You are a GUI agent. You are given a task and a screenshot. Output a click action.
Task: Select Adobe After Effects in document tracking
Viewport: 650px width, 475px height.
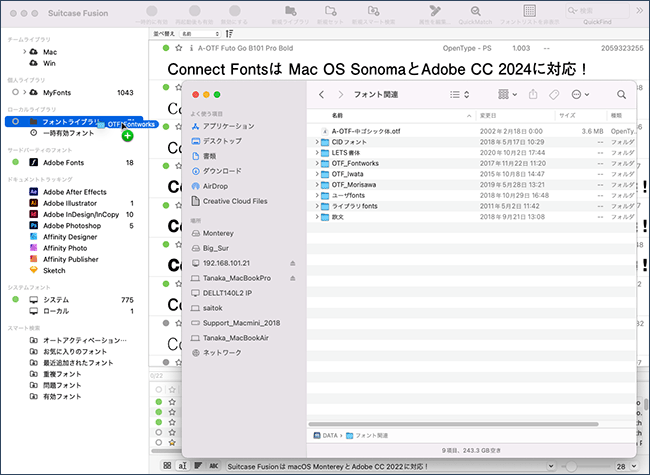[75, 192]
